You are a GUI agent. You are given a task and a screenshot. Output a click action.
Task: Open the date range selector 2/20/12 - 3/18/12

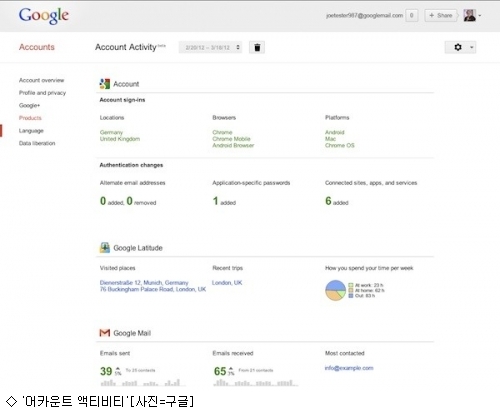tap(210, 47)
